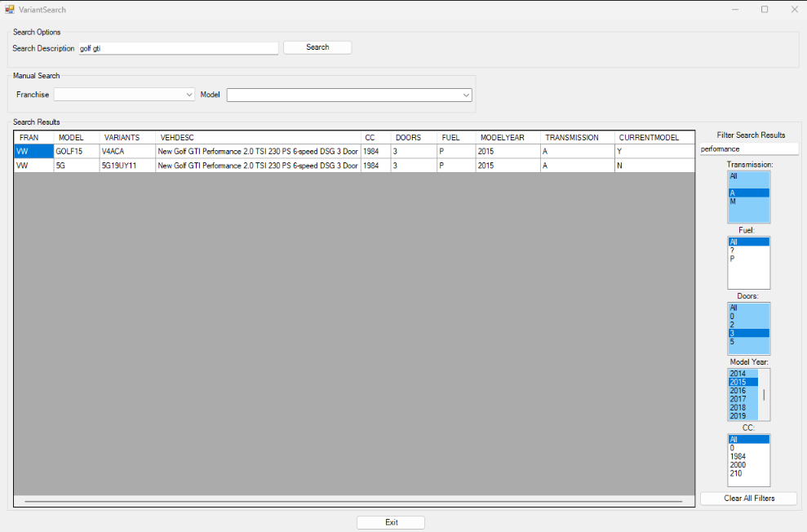Select 0 in Doors filter list
Viewport: 807px width, 532px height.
click(749, 317)
